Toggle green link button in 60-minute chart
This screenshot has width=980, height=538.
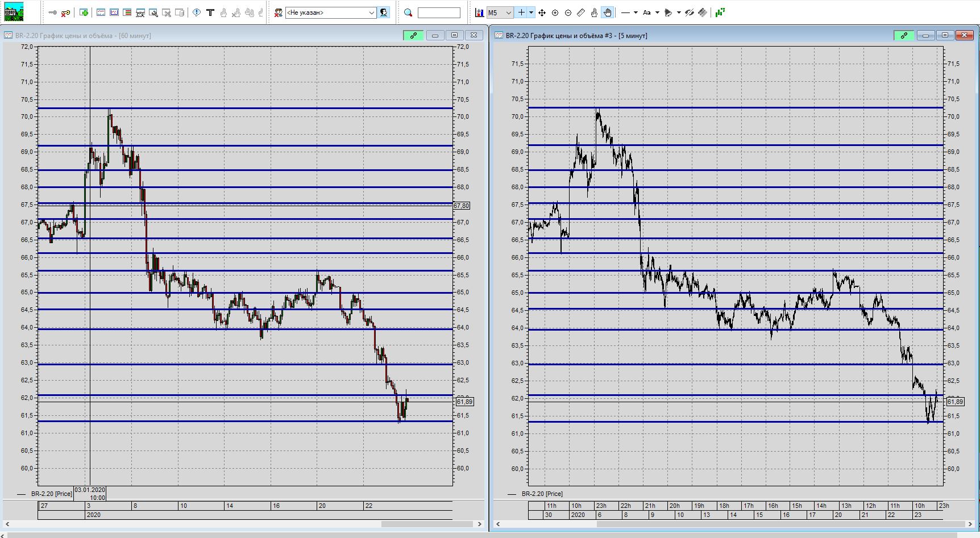click(x=413, y=35)
